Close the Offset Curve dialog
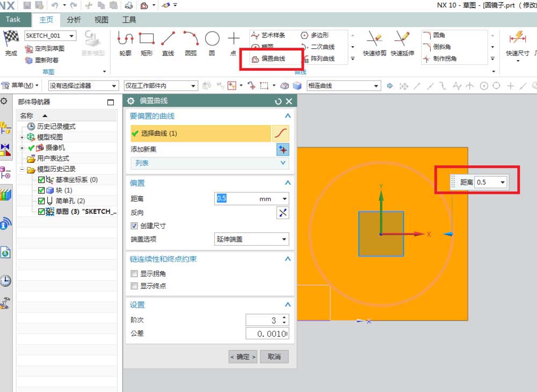The width and height of the screenshot is (537, 392). (289, 101)
